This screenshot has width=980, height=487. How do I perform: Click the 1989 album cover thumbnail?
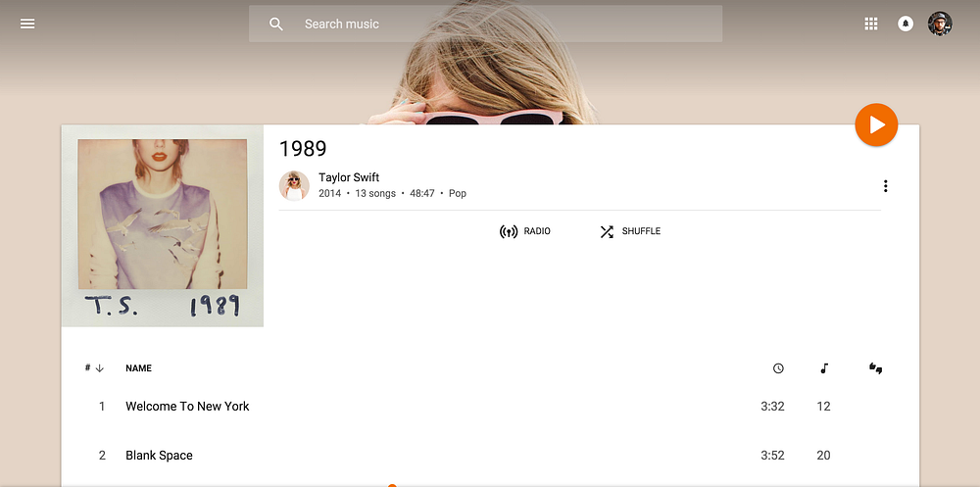pyautogui.click(x=163, y=225)
